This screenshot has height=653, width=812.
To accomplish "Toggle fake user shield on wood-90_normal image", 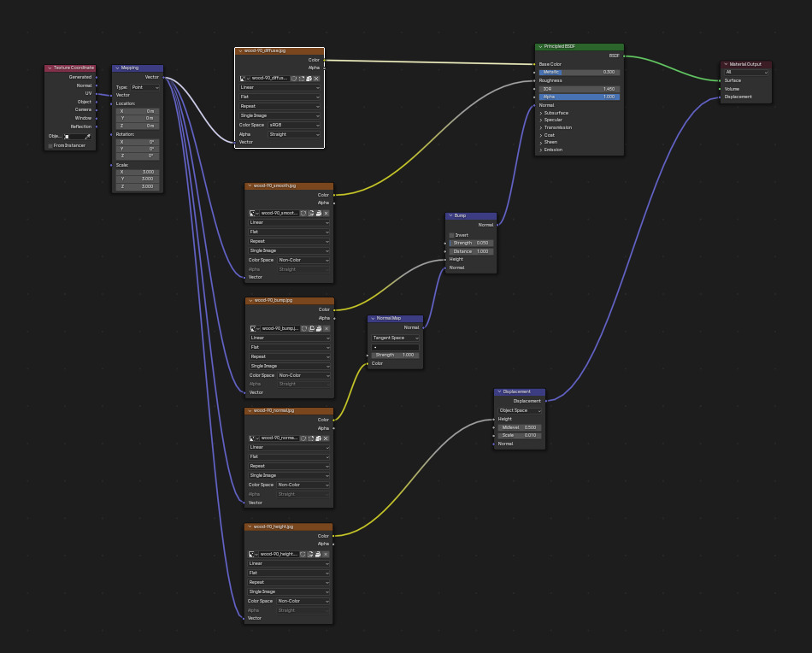I will pyautogui.click(x=303, y=438).
